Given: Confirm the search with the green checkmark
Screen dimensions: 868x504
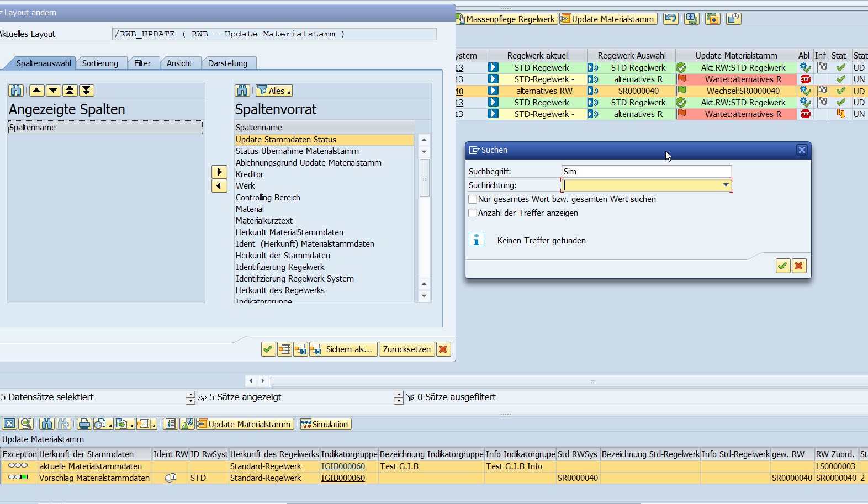Looking at the screenshot, I should [782, 266].
